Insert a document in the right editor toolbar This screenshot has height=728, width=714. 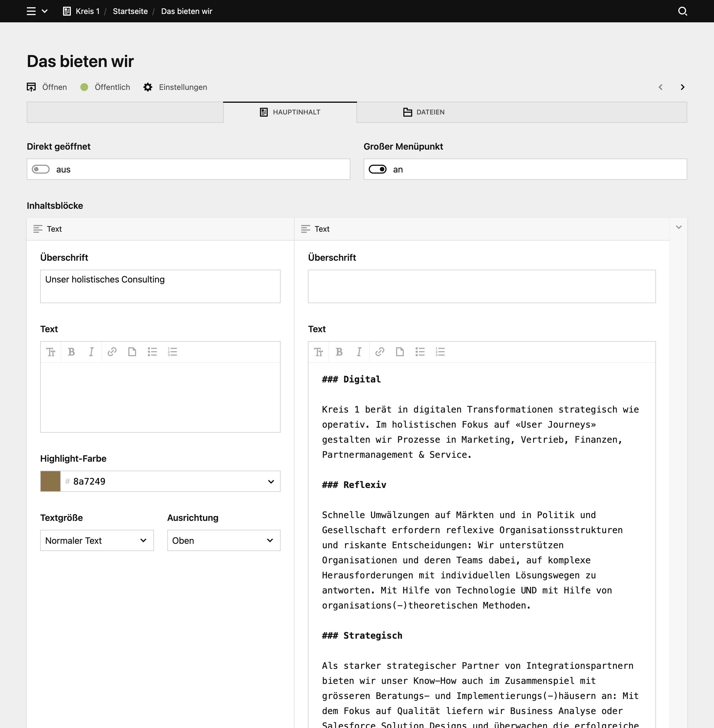click(400, 352)
